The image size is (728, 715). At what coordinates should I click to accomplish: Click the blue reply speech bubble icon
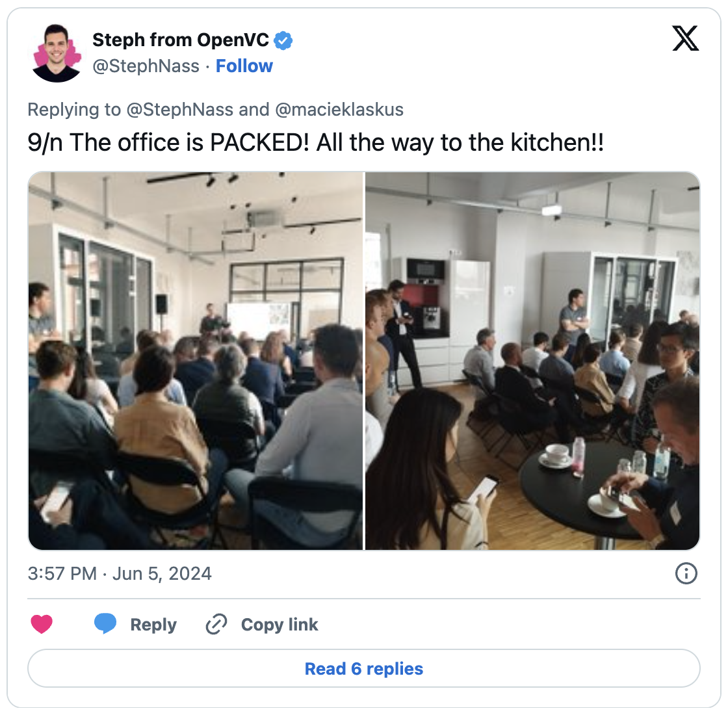click(x=105, y=623)
